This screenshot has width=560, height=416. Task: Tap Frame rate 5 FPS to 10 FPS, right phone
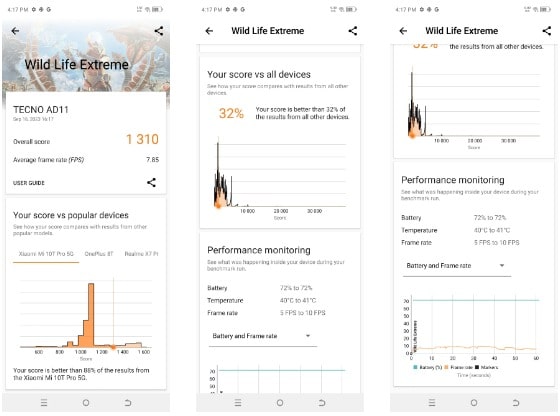(460, 242)
